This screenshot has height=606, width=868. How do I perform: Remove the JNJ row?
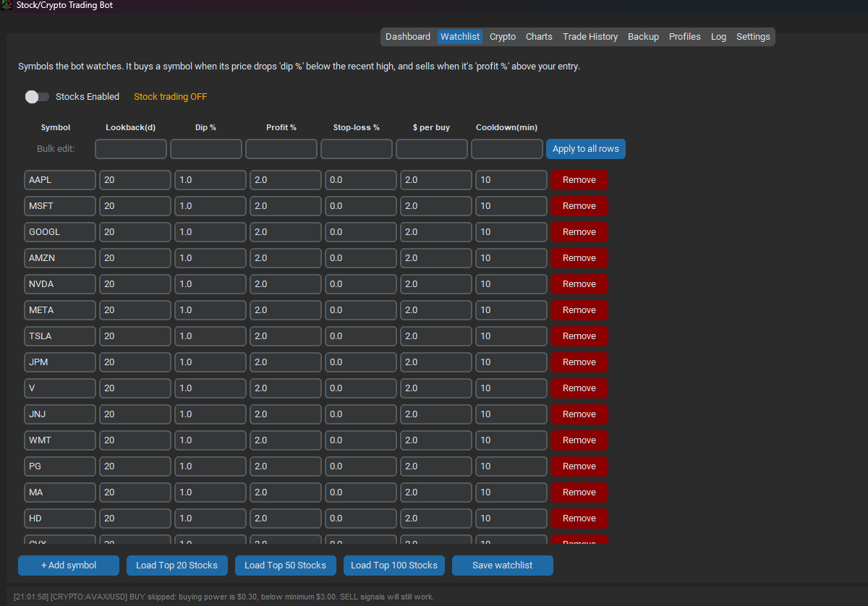click(x=579, y=414)
